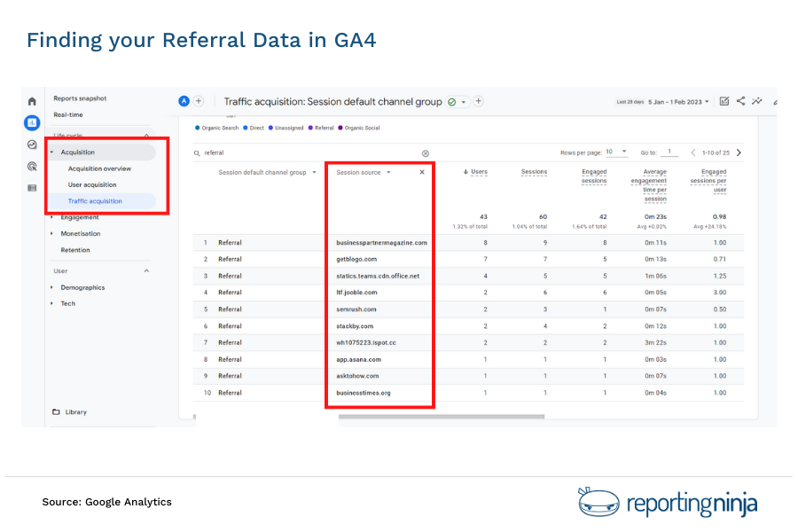Toggle Organic Social legend dot
This screenshot has width=798, height=532.
point(340,128)
